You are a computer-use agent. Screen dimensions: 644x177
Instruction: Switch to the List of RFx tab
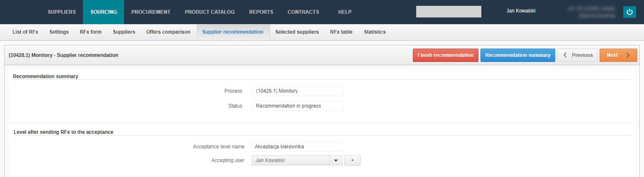pyautogui.click(x=25, y=32)
